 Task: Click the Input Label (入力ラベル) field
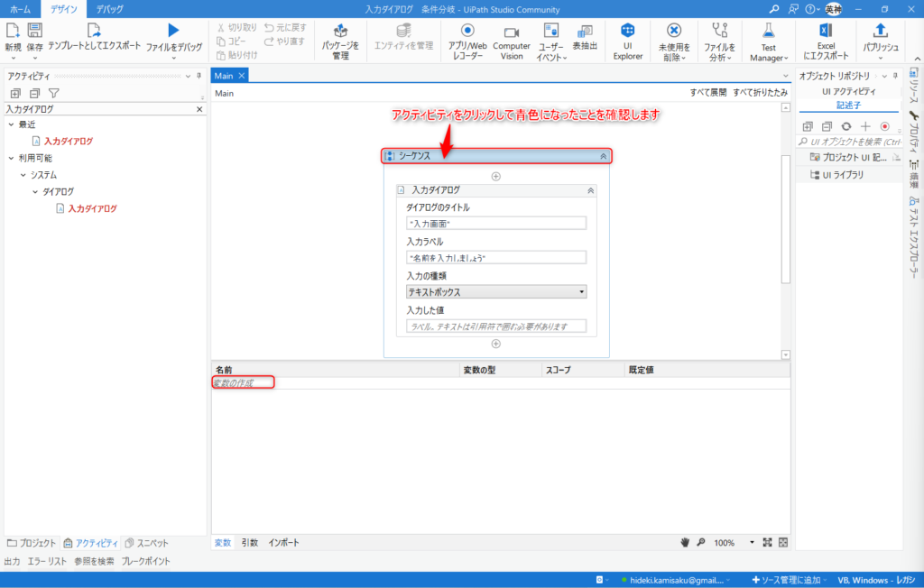(496, 257)
